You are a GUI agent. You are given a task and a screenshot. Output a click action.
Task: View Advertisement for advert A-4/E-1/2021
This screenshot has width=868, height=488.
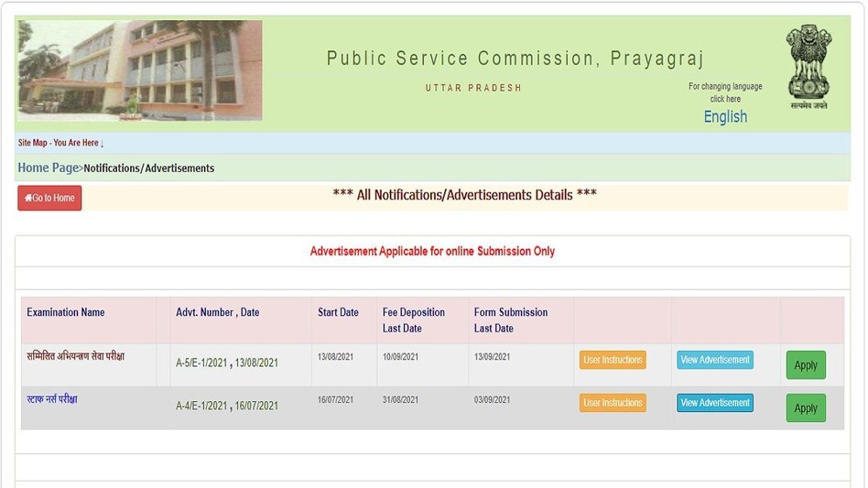point(715,403)
